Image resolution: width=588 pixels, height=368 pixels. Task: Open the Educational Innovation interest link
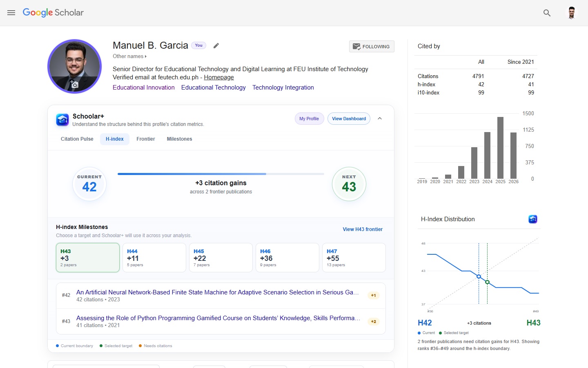(x=144, y=88)
